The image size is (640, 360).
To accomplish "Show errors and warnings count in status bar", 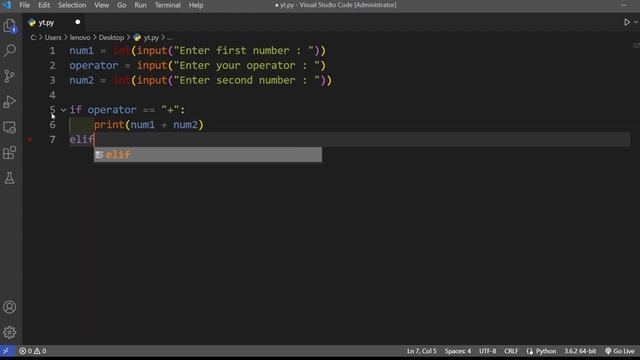I will tap(33, 351).
